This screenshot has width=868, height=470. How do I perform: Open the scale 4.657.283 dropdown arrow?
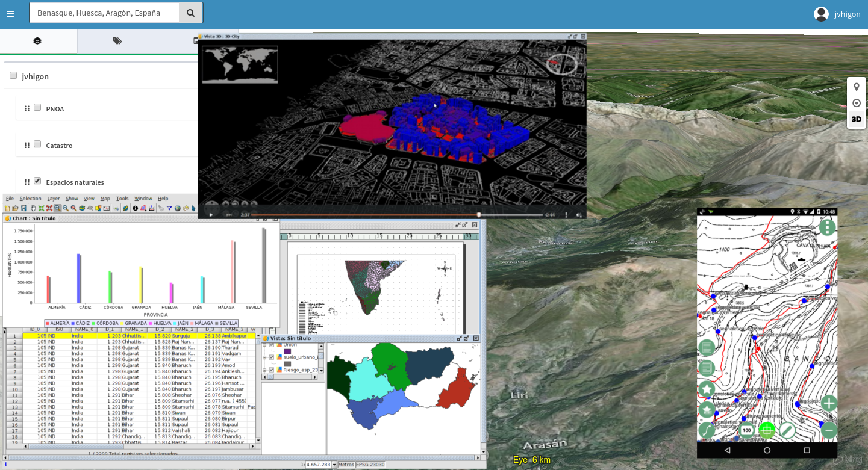tap(334, 465)
